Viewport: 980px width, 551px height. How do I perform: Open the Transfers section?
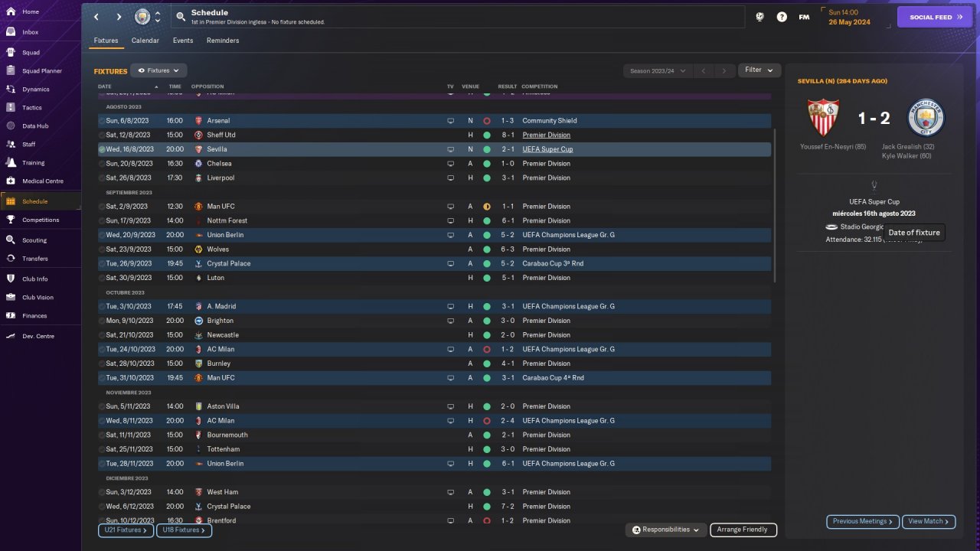(x=41, y=259)
